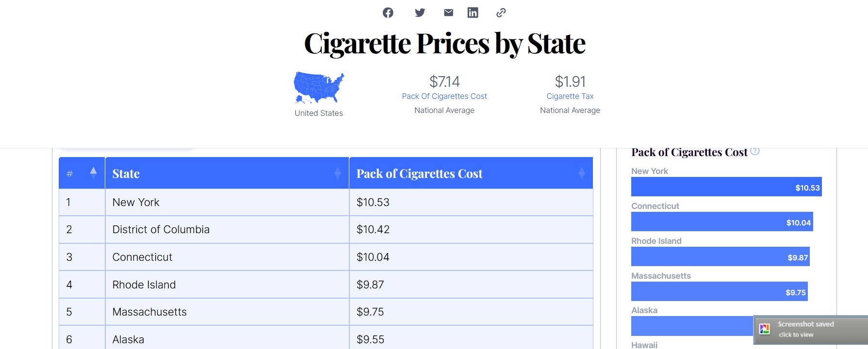This screenshot has width=868, height=349.
Task: Open Cigarette Tax link
Action: [x=570, y=96]
